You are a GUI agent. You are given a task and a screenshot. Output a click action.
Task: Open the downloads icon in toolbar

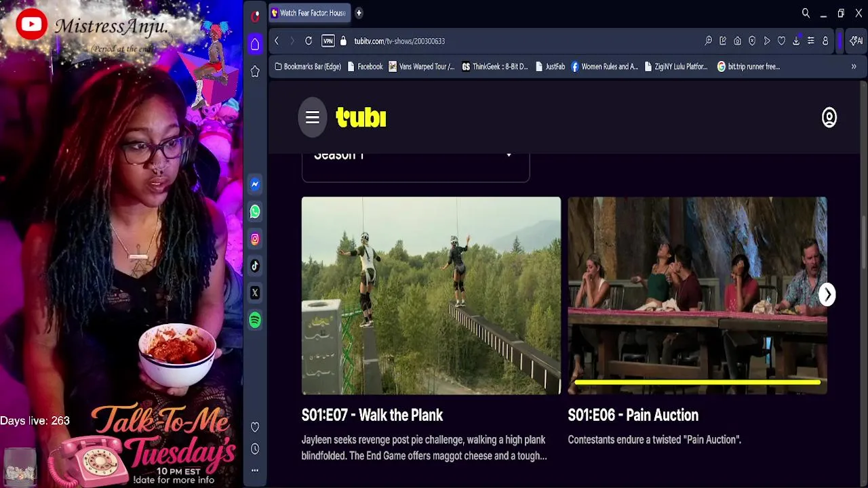point(796,41)
